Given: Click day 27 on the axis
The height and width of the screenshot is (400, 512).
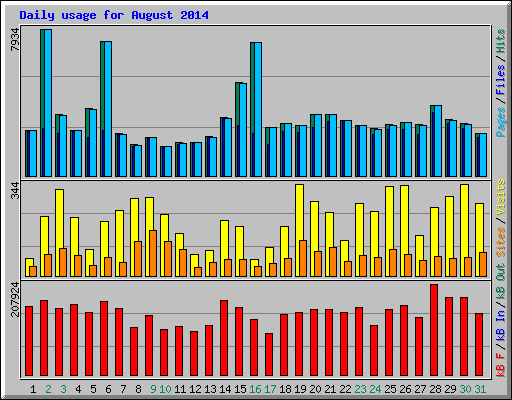Looking at the screenshot, I should (x=420, y=389).
